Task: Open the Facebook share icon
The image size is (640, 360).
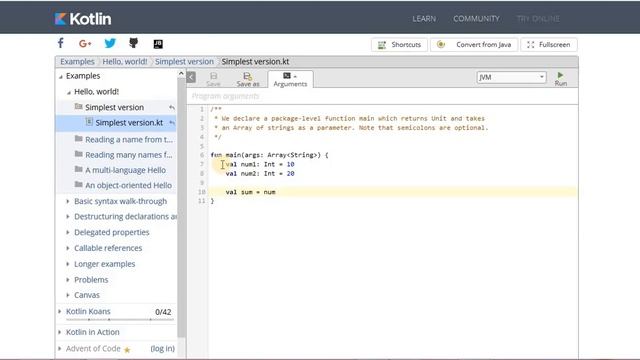Action: point(61,43)
